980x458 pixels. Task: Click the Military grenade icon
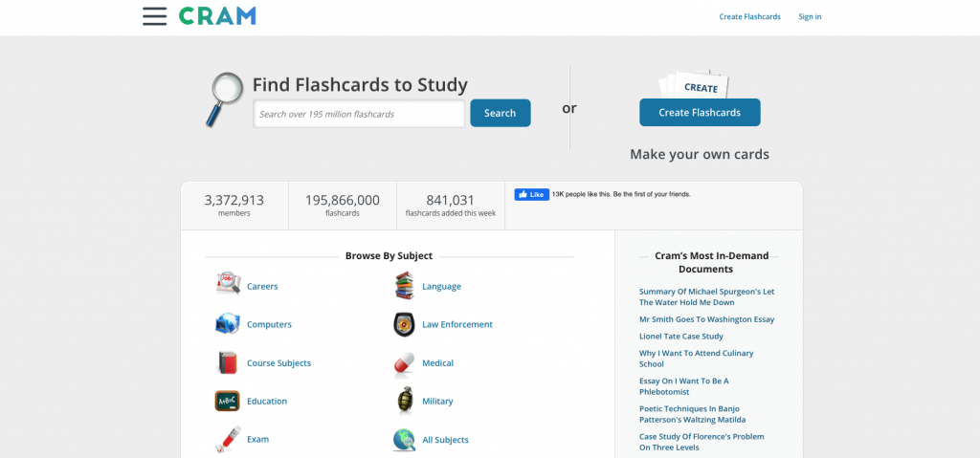point(405,401)
